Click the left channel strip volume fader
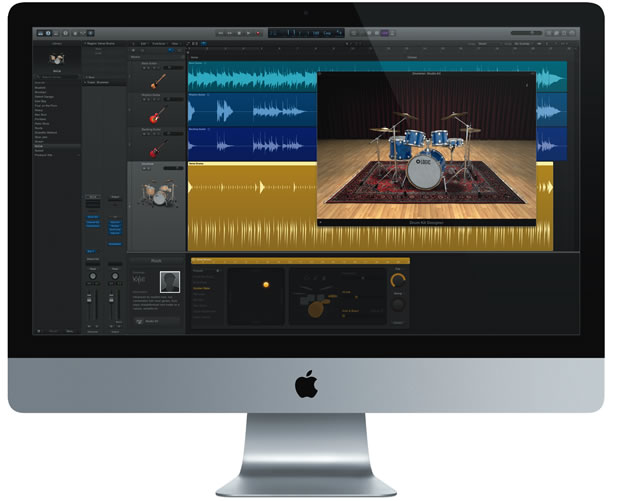Screen dimensions: 620x501 [x=89, y=300]
